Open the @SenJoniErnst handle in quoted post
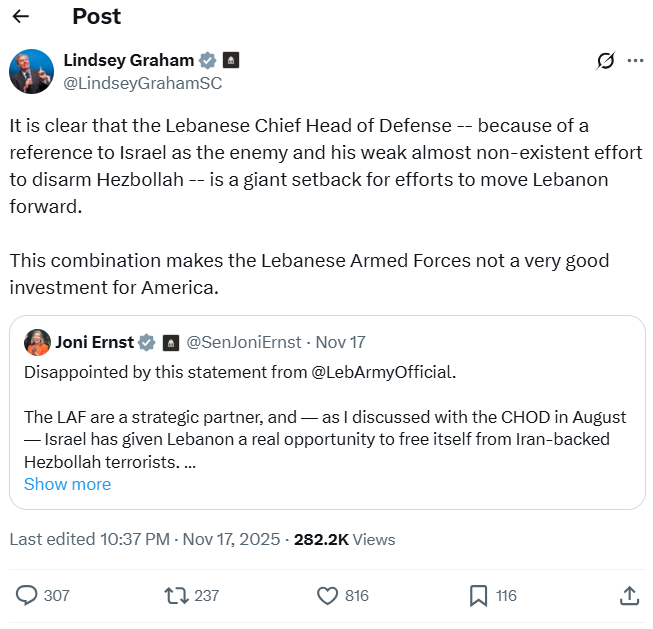 tap(244, 342)
